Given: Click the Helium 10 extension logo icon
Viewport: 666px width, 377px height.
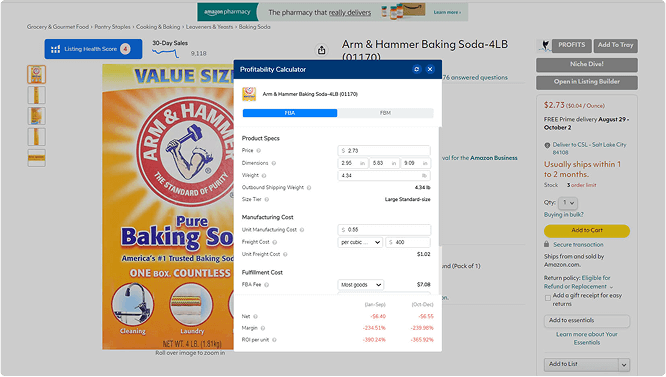Looking at the screenshot, I should click(544, 45).
